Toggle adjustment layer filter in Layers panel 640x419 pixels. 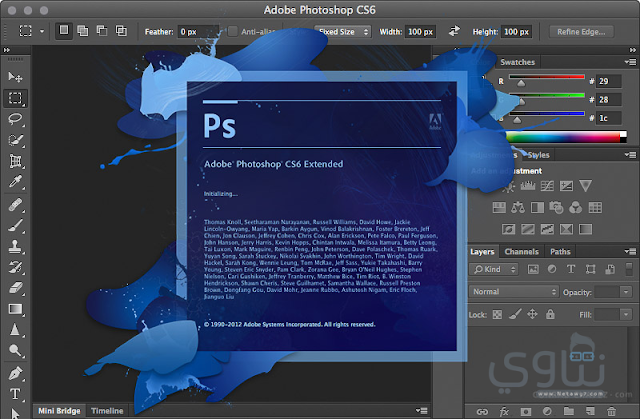coord(552,269)
